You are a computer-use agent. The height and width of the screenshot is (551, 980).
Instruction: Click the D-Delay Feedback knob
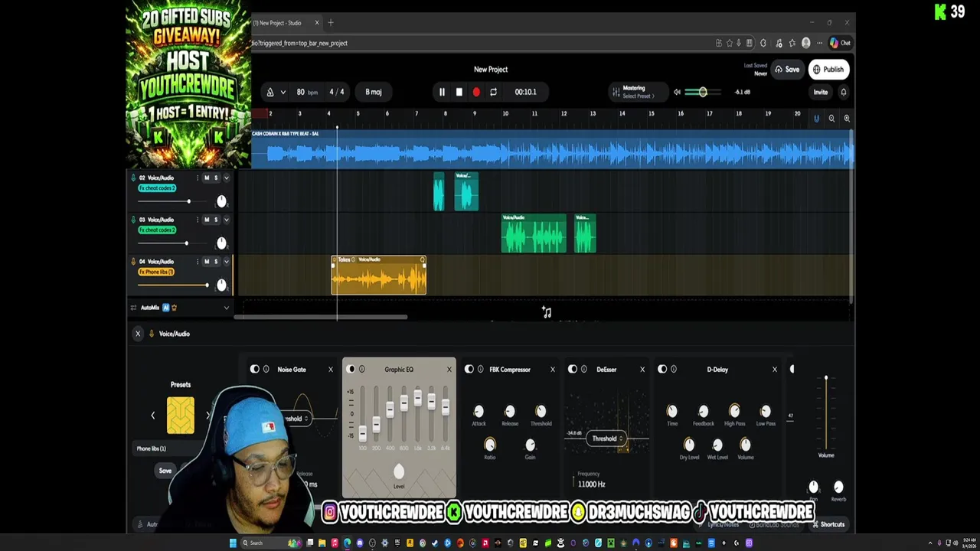click(x=704, y=412)
